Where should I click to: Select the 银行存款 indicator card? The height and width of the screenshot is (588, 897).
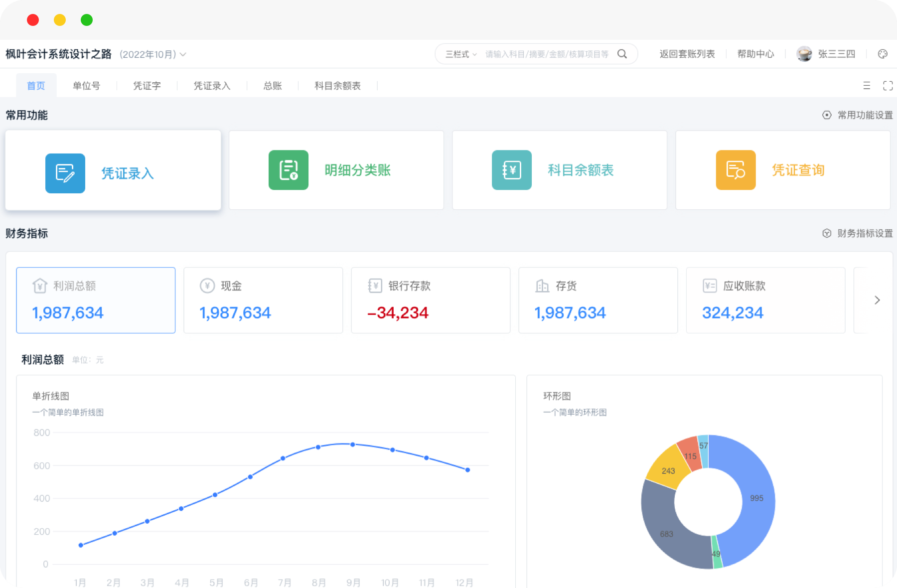coord(431,300)
